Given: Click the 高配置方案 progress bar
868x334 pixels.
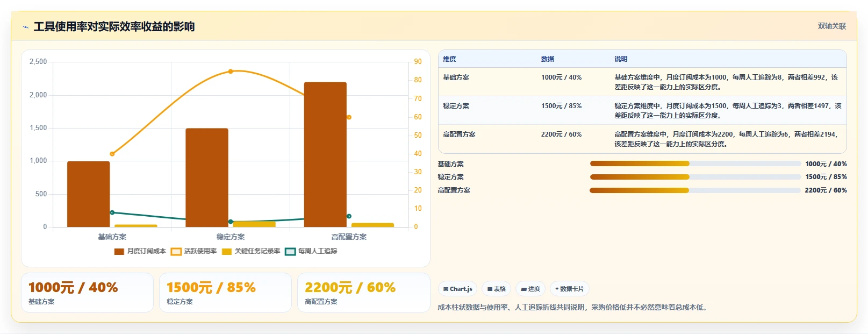Looking at the screenshot, I should [x=695, y=190].
